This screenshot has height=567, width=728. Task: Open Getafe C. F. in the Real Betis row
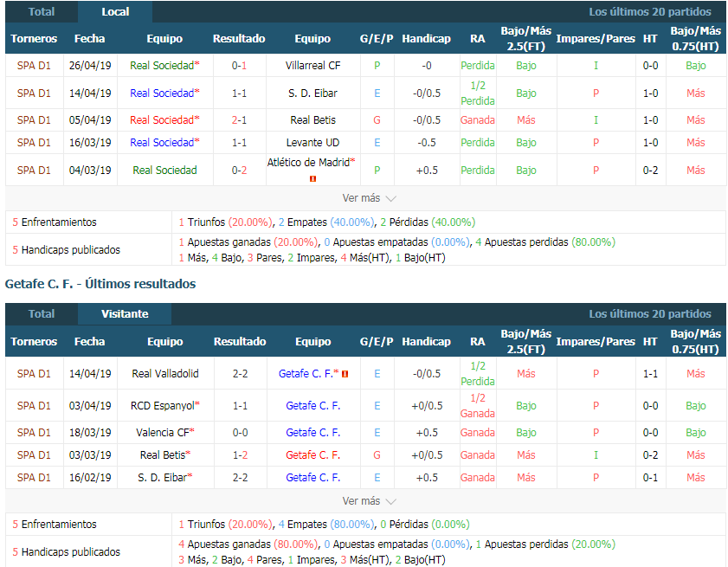pos(313,455)
